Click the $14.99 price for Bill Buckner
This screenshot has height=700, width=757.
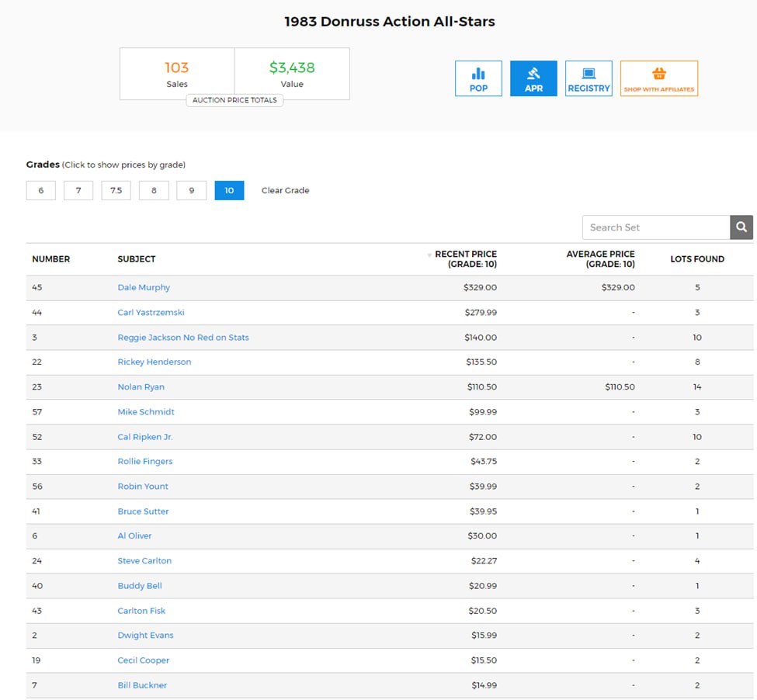(x=484, y=685)
